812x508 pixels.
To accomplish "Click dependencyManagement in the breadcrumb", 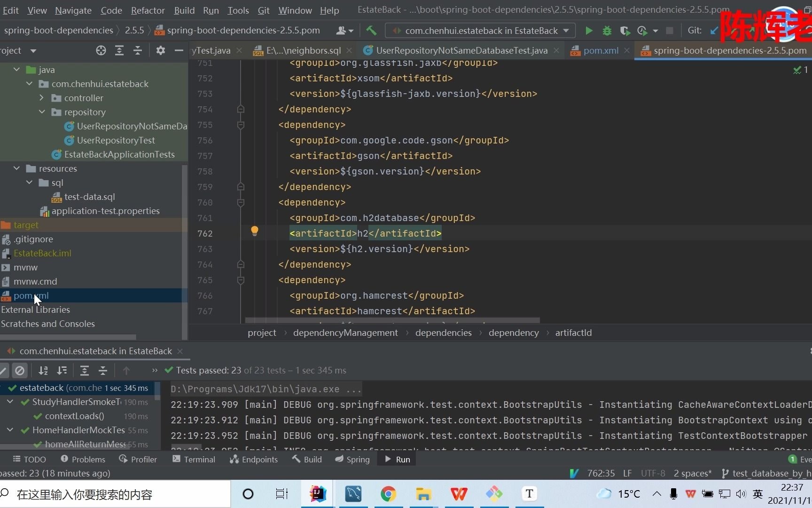I will click(345, 333).
